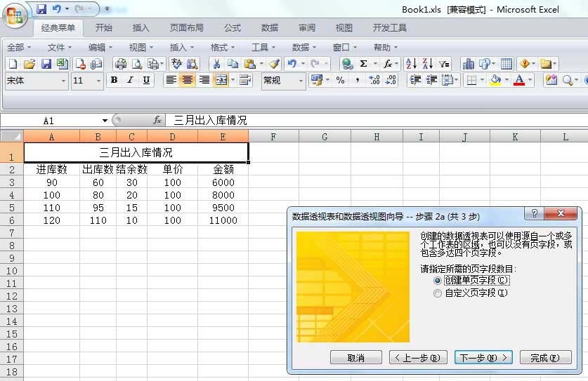Open the 工具 classic menu
The height and width of the screenshot is (381, 588).
click(x=263, y=48)
